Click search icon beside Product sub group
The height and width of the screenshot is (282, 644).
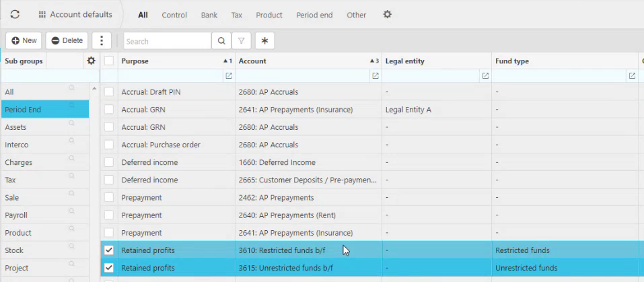(71, 229)
